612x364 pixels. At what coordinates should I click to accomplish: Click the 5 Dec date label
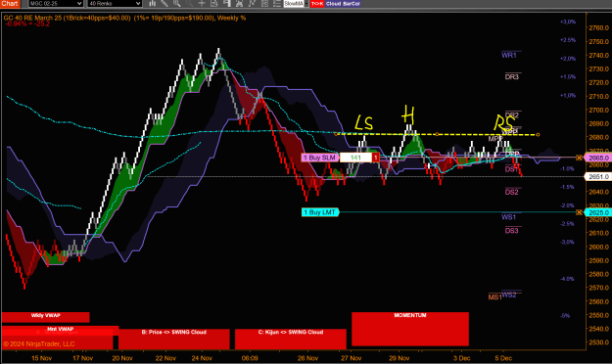pyautogui.click(x=503, y=358)
